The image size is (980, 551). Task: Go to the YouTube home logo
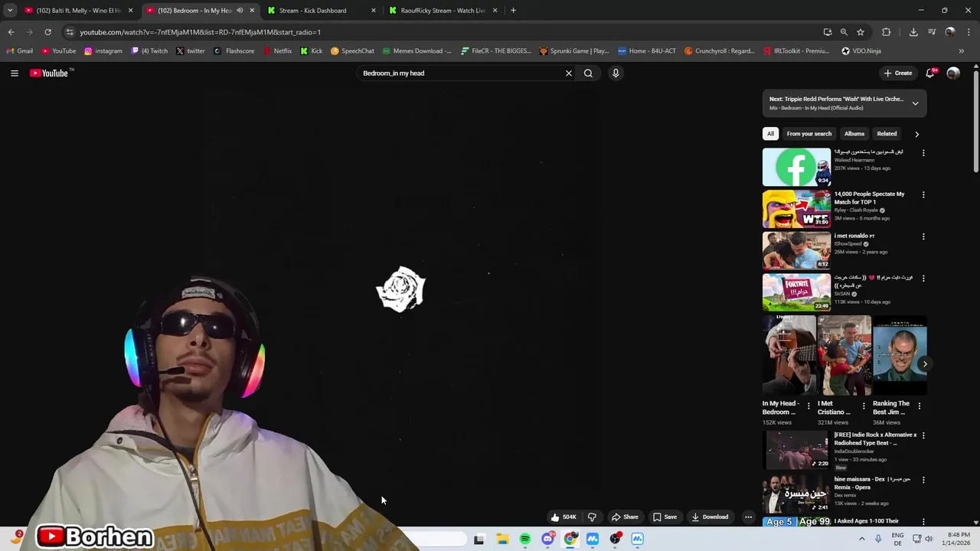(x=49, y=73)
